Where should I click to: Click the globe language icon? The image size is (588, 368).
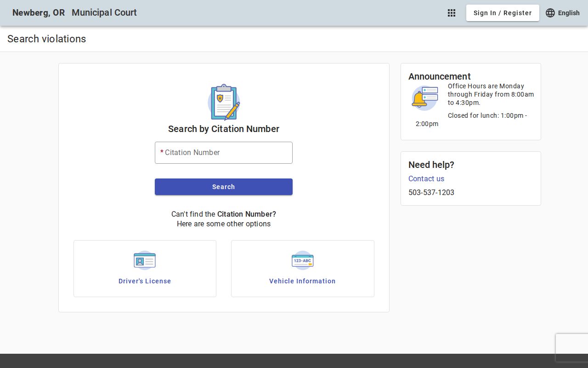[550, 13]
